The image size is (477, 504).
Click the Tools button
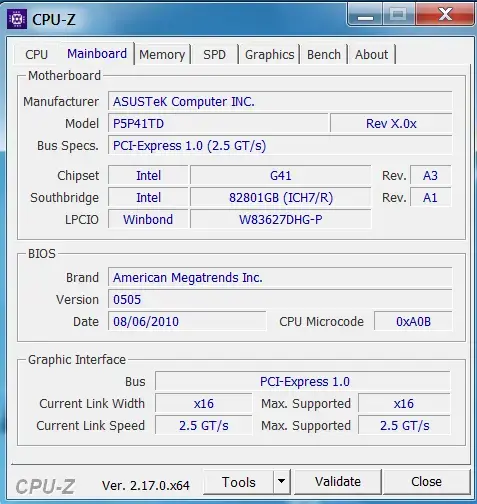[x=239, y=482]
